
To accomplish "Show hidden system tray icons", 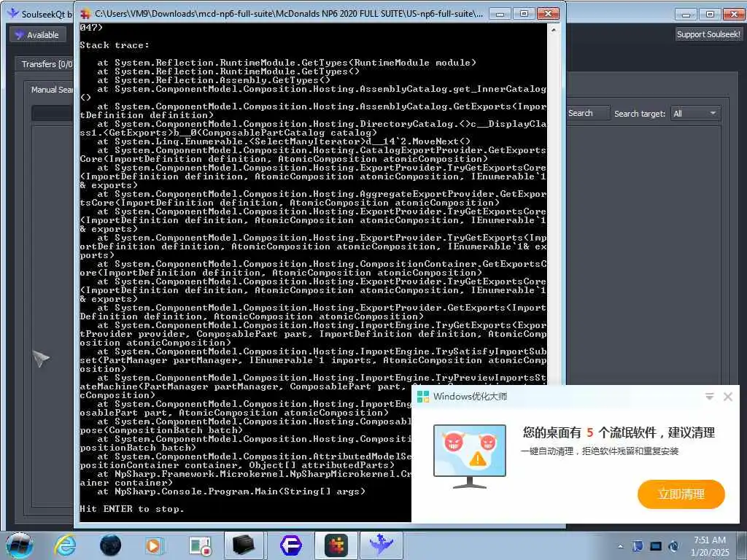I will point(620,546).
